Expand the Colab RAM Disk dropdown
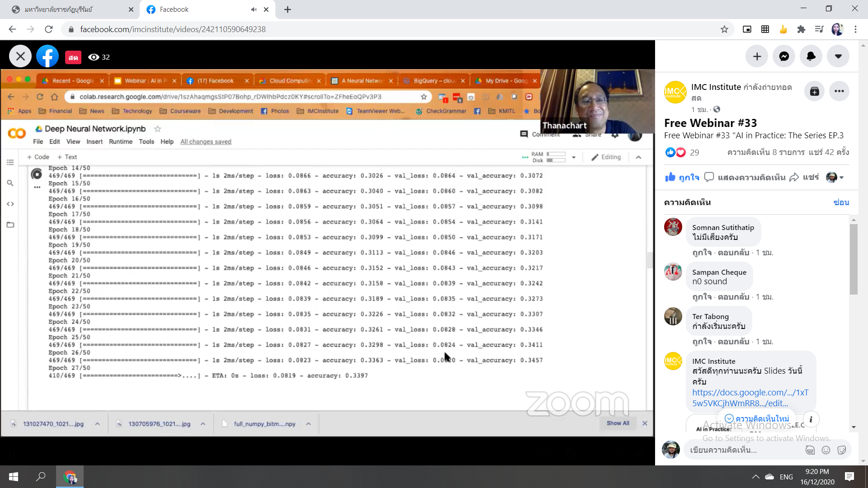868x488 pixels. (574, 157)
